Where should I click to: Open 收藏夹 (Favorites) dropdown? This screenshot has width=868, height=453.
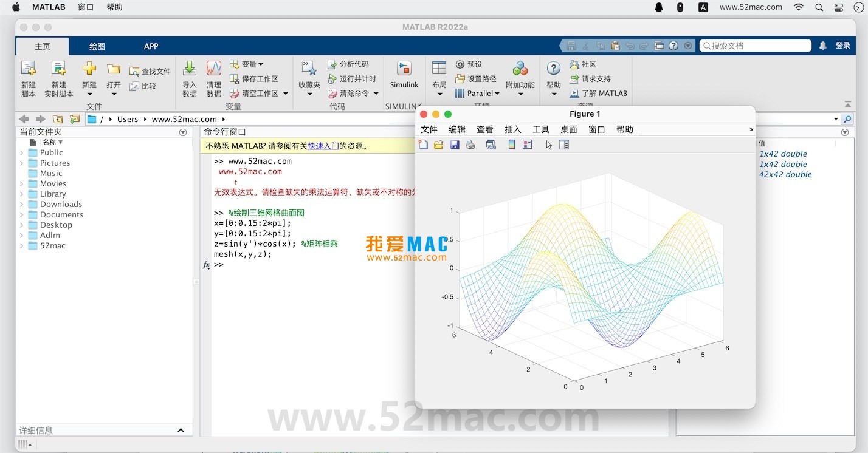(x=309, y=94)
